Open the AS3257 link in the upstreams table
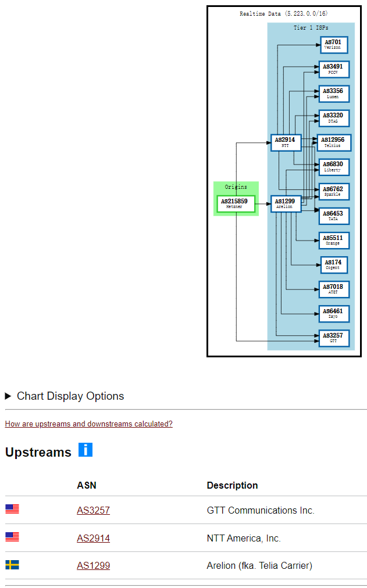367x588 pixels. click(94, 510)
